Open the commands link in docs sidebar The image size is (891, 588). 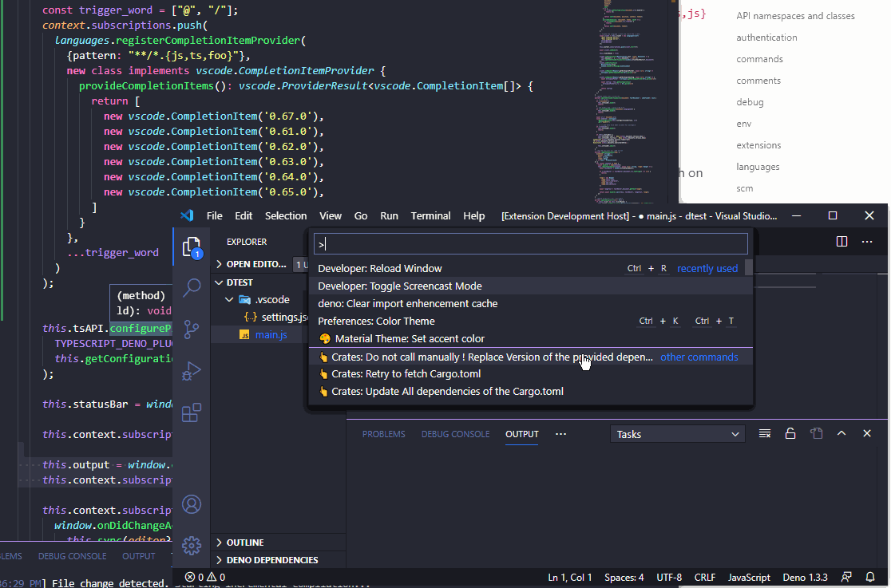click(760, 59)
